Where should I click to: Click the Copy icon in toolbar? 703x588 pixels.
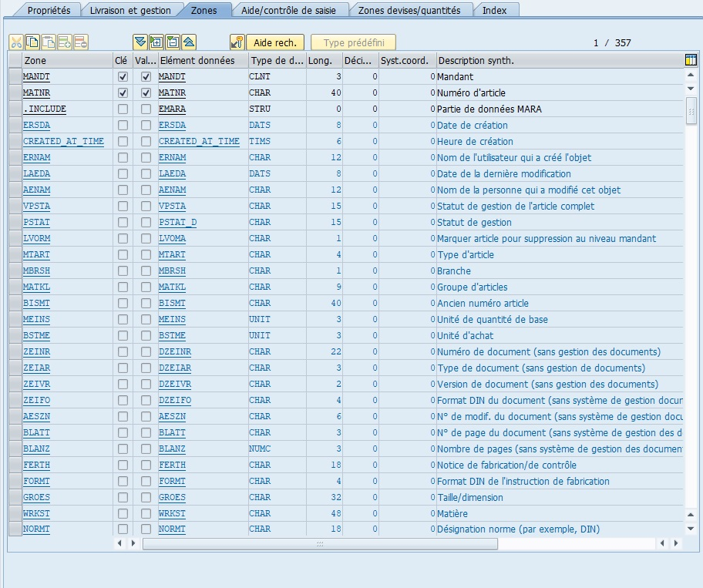32,43
